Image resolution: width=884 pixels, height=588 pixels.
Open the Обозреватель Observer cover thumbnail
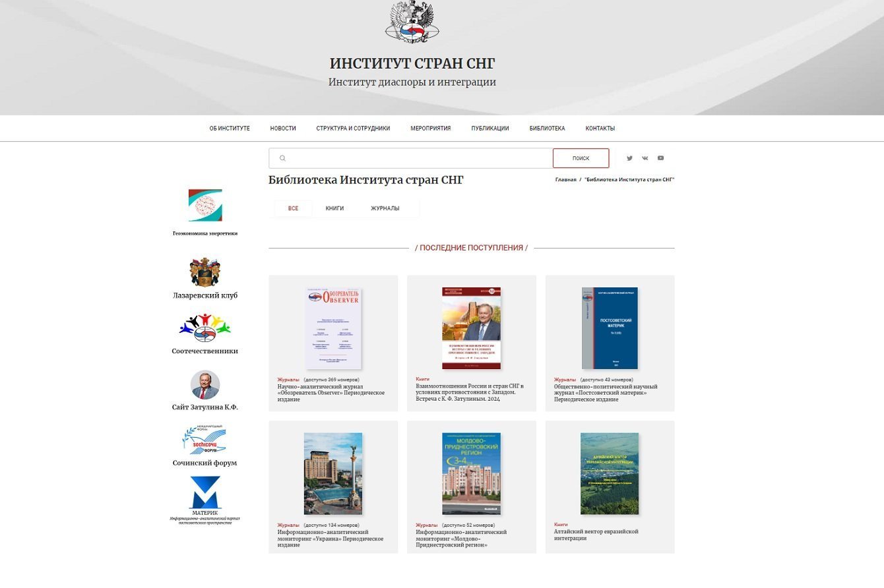[333, 328]
